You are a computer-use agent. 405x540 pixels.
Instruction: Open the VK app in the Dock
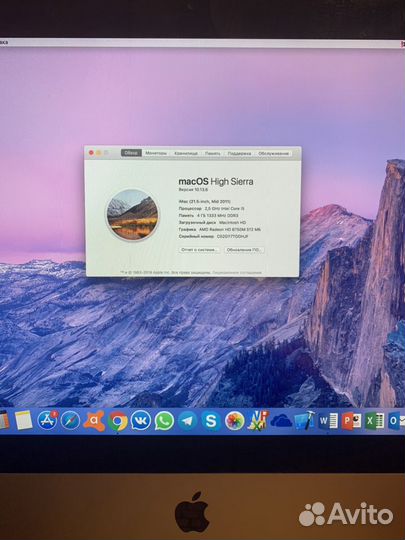[x=141, y=420]
